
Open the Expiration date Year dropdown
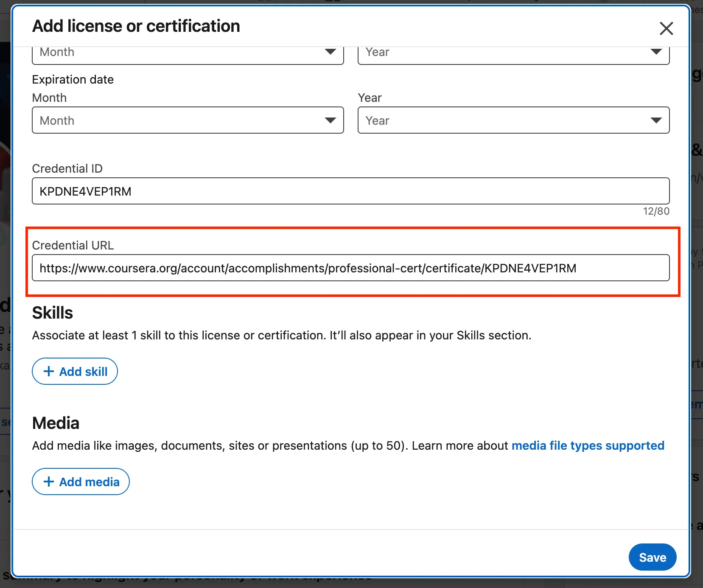[x=513, y=120]
